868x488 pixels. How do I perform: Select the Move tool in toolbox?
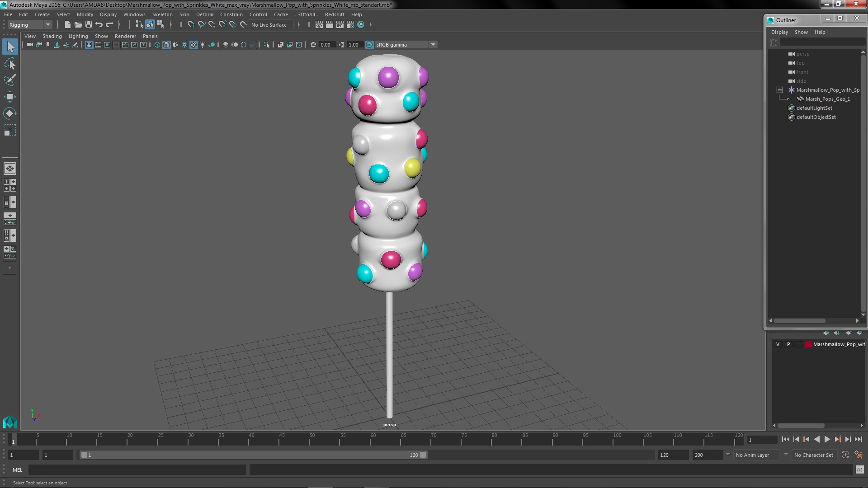[x=9, y=97]
